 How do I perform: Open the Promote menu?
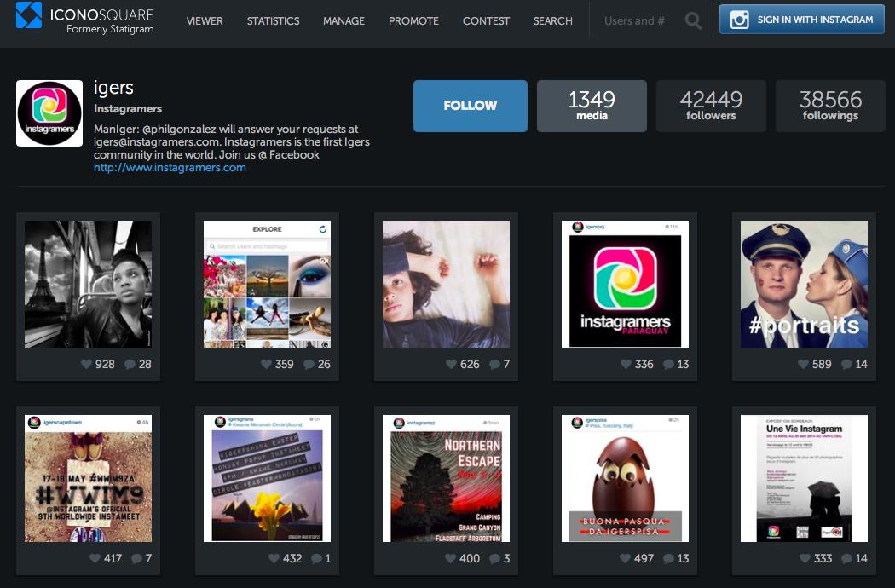[x=413, y=21]
